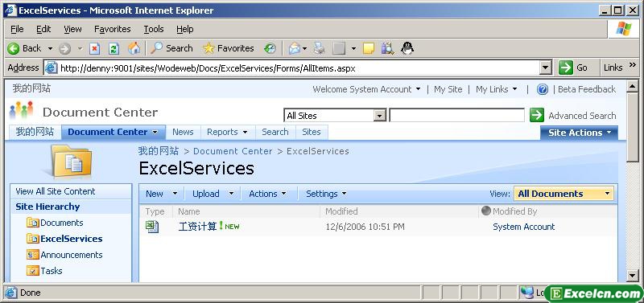Click the green search Go arrow icon
The image size is (644, 303).
tap(536, 115)
